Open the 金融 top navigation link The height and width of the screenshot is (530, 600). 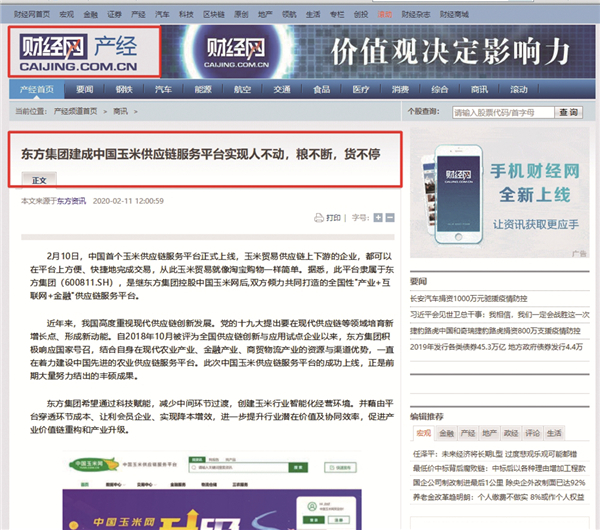[91, 15]
